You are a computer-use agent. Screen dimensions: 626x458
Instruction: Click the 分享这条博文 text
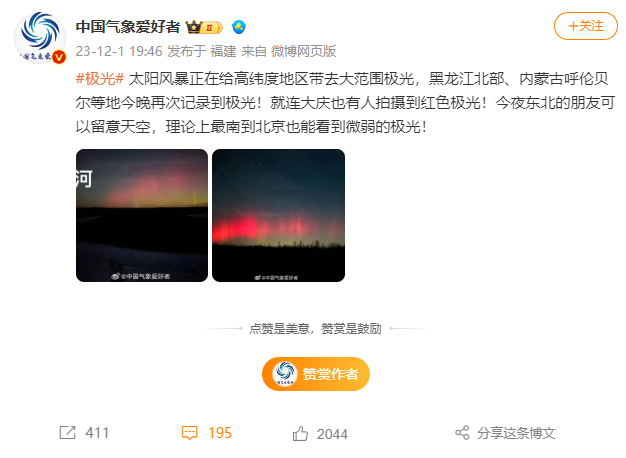click(x=516, y=433)
